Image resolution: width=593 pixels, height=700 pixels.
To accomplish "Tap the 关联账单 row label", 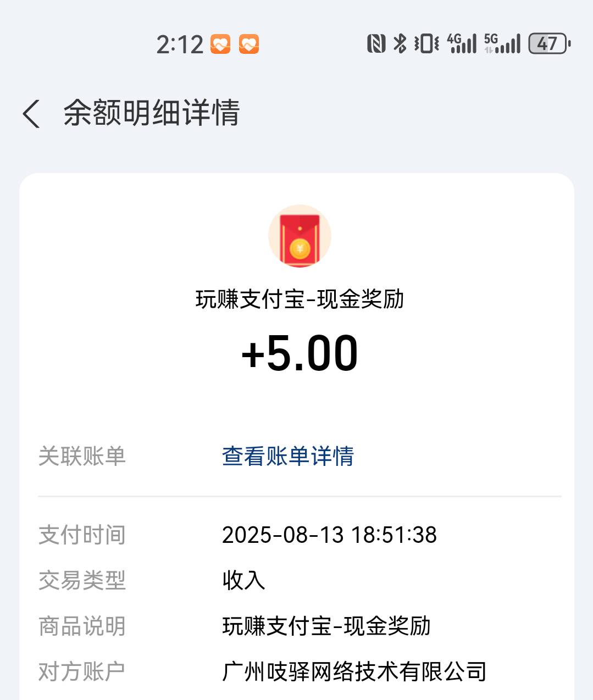I will click(82, 456).
